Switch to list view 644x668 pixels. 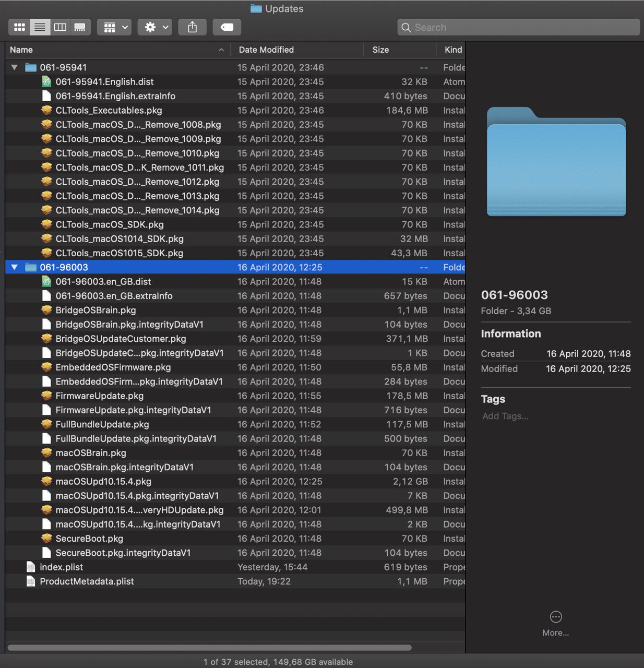(x=40, y=27)
